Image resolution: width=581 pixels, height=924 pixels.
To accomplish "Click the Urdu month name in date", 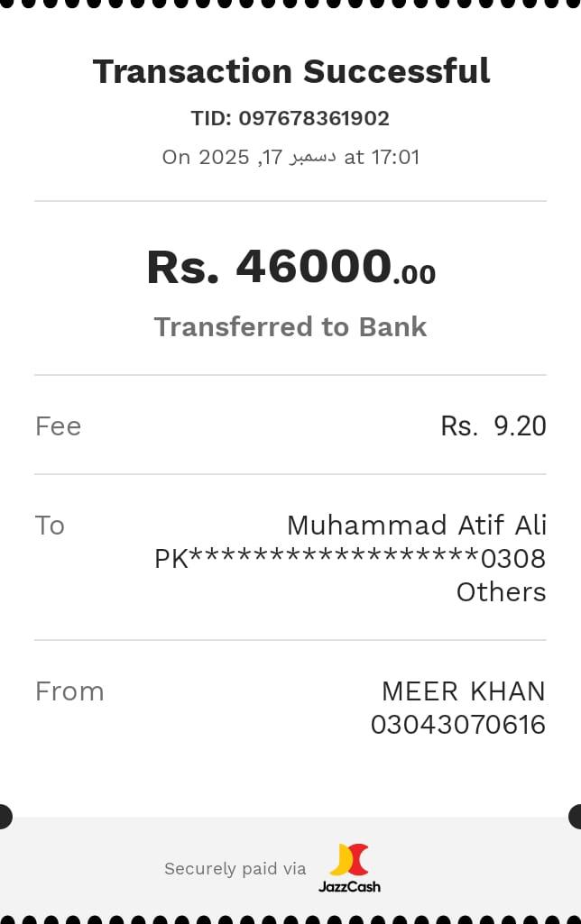I will click(x=314, y=158).
